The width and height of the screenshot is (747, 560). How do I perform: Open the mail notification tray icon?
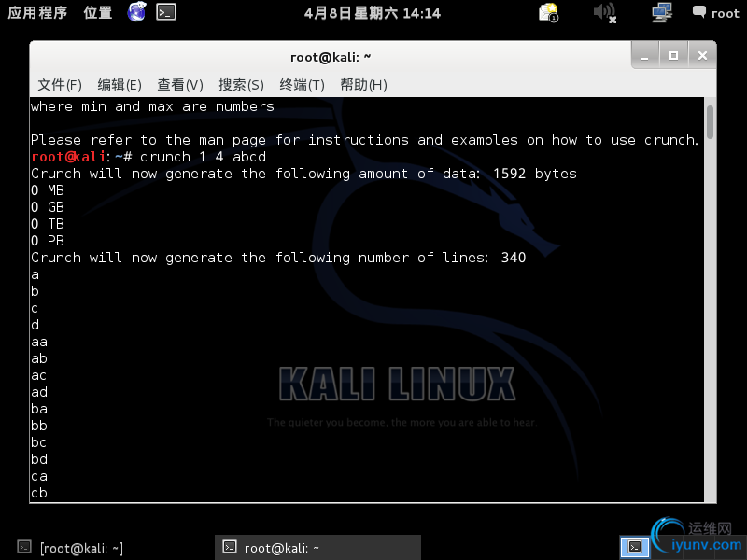(x=548, y=12)
